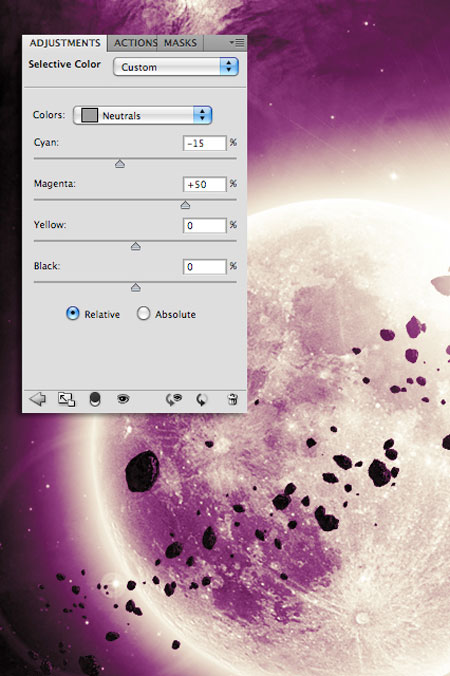The width and height of the screenshot is (450, 676).
Task: Click the Magenta slider handle
Action: [185, 205]
